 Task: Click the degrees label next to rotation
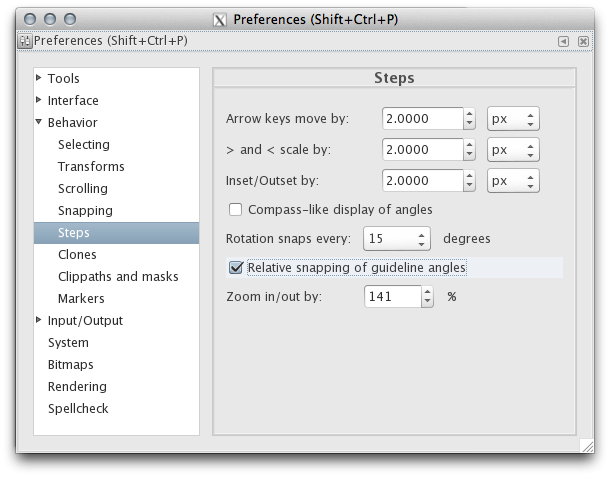466,238
